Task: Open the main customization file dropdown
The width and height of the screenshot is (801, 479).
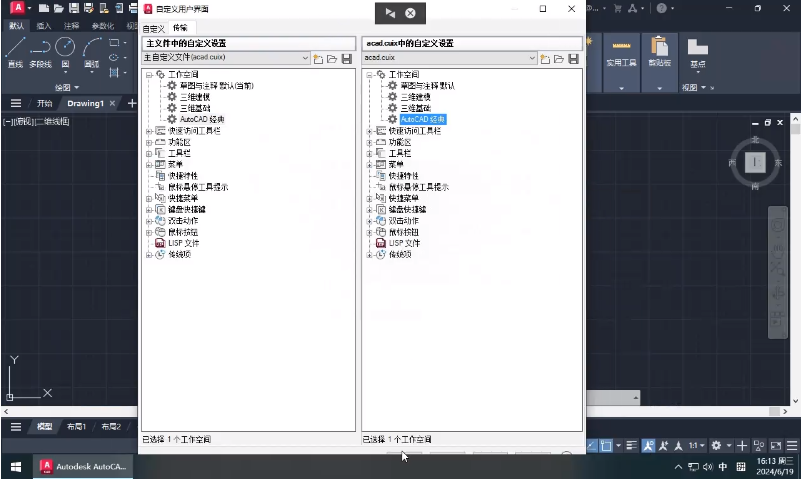Action: [x=305, y=58]
